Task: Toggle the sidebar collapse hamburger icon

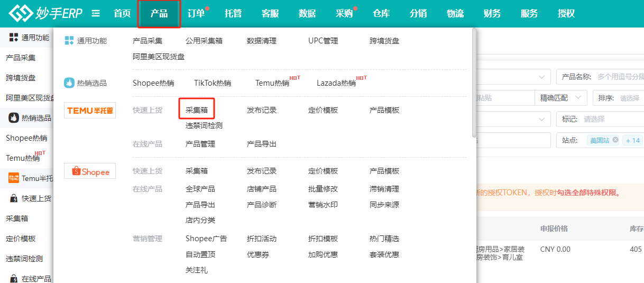Action: pyautogui.click(x=96, y=14)
